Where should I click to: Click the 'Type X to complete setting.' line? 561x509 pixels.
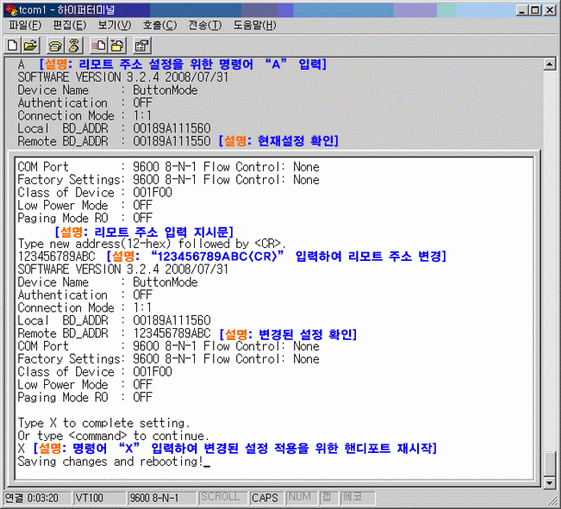click(103, 423)
